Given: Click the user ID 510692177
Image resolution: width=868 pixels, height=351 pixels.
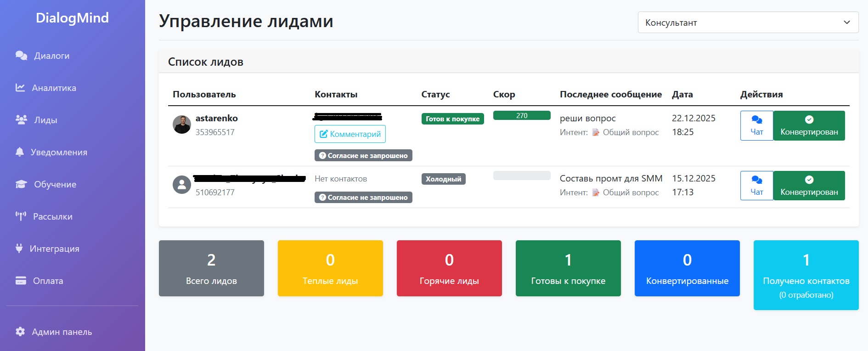Looking at the screenshot, I should coord(215,192).
